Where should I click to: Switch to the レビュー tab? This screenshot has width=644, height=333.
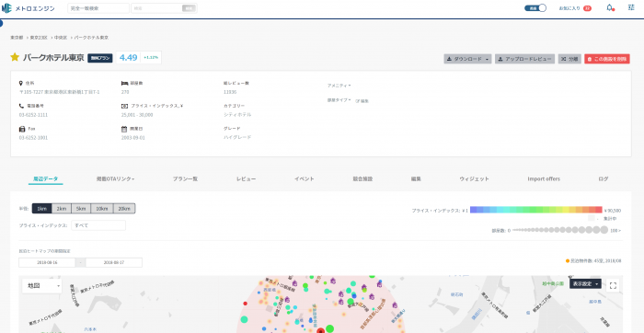(246, 179)
